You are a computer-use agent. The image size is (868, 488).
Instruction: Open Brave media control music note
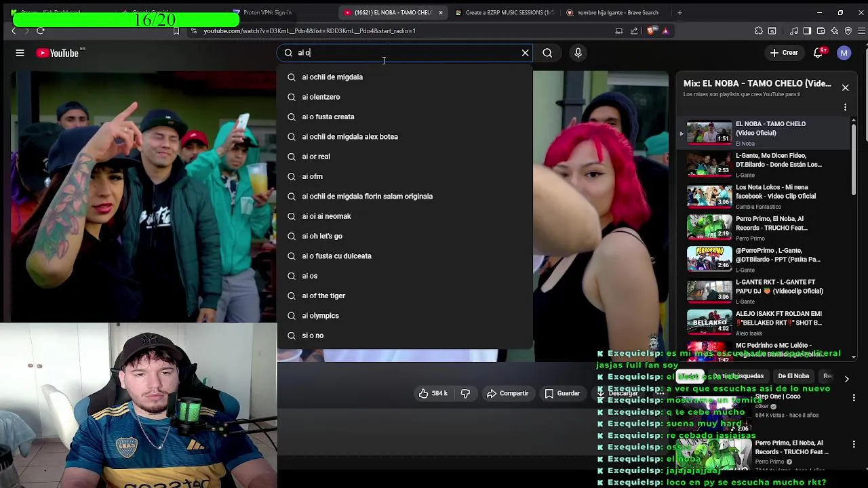pyautogui.click(x=793, y=30)
